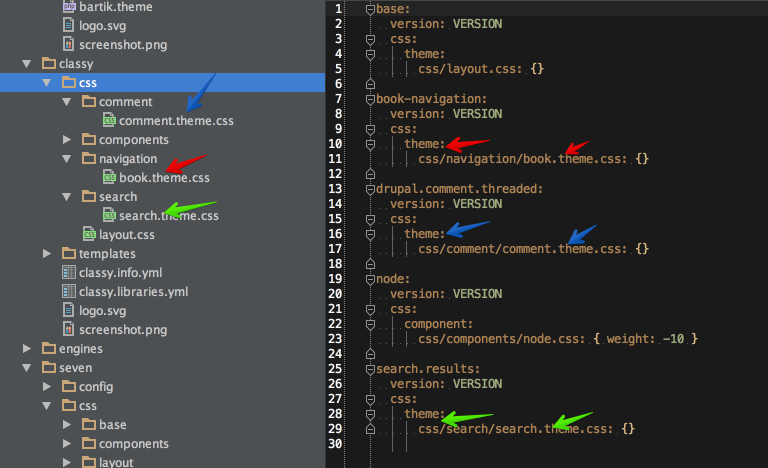Screen dimensions: 768x468
Task: Collapse the classy folder
Action: click(x=26, y=64)
